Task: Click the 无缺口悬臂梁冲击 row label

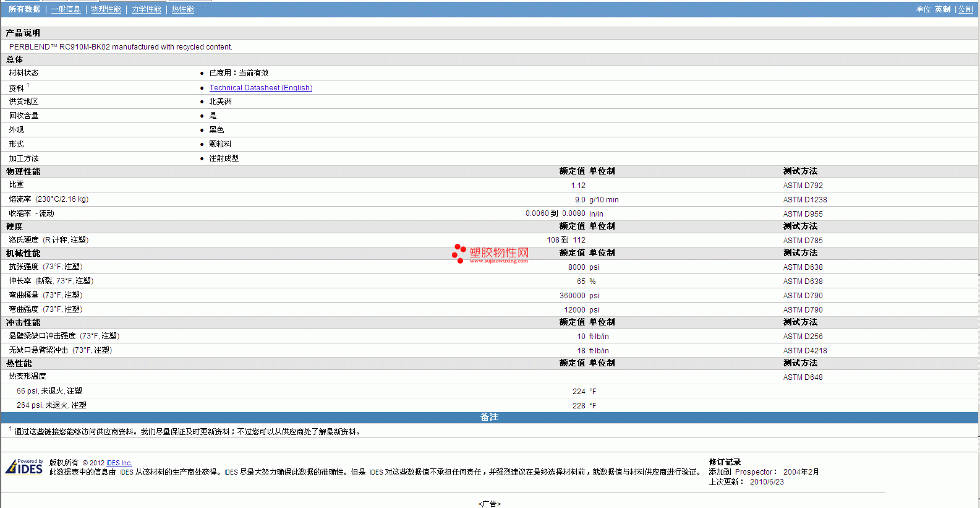Action: point(60,350)
